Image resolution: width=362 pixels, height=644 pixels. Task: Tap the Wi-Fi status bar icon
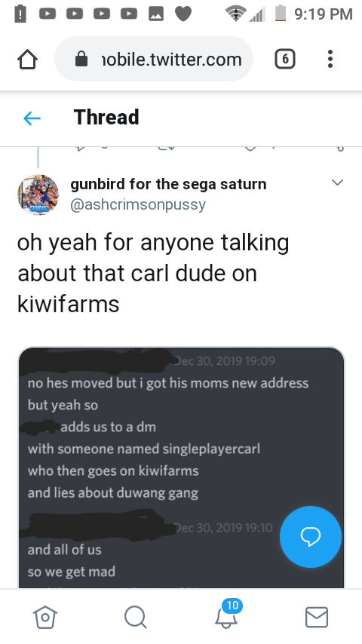click(x=235, y=14)
